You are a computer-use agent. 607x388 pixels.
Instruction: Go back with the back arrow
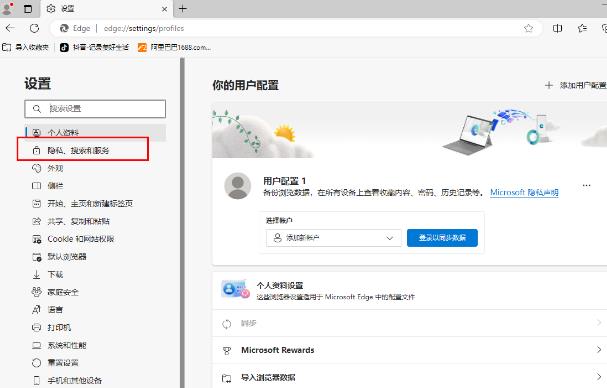coord(10,28)
